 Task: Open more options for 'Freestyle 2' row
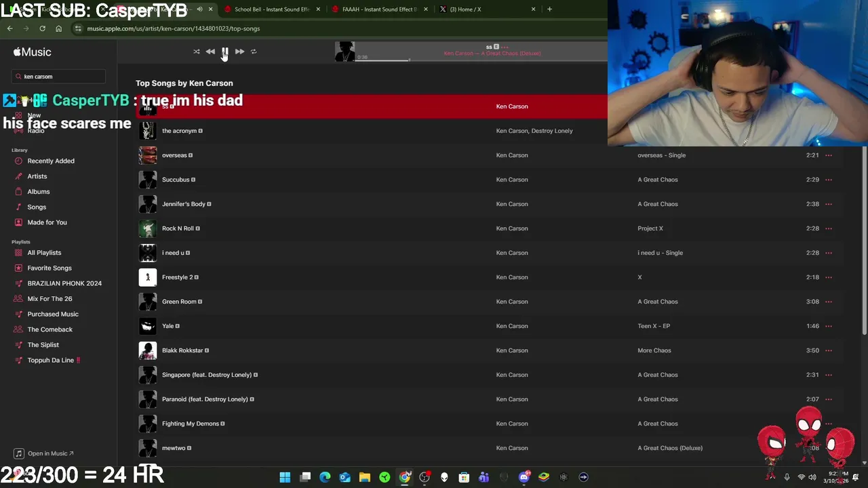tap(829, 277)
